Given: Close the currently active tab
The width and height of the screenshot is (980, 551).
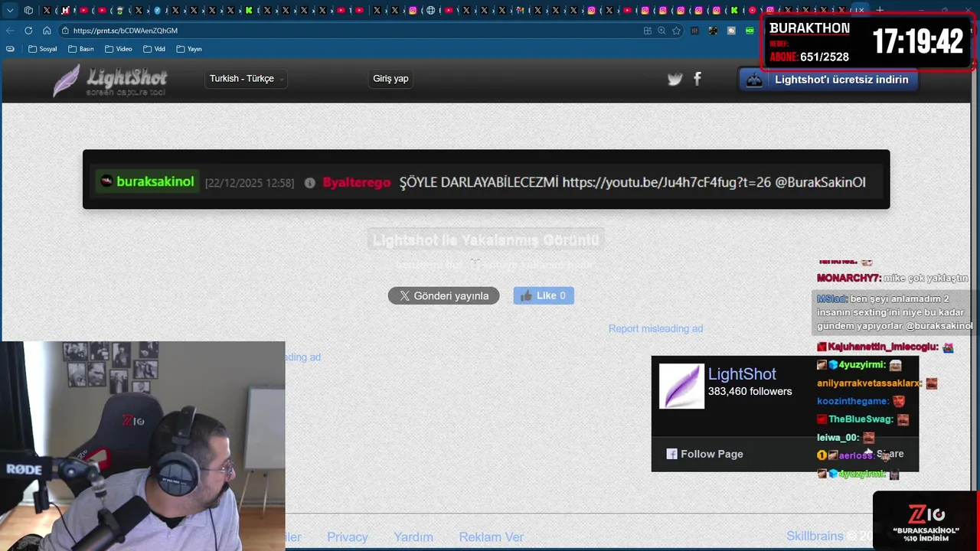Looking at the screenshot, I should tap(861, 10).
